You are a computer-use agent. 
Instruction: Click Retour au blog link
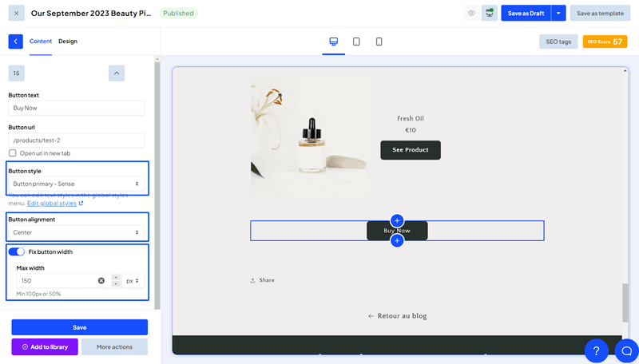pos(397,316)
